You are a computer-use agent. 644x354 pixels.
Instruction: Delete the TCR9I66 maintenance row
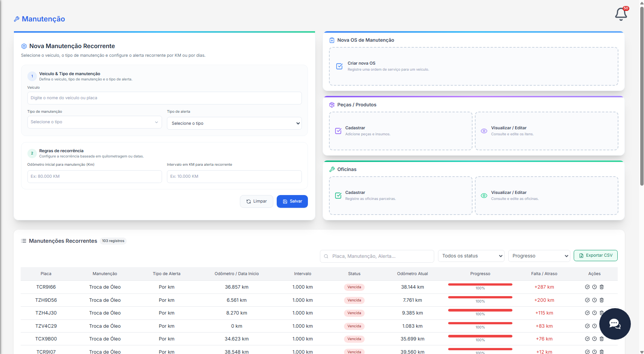click(602, 287)
